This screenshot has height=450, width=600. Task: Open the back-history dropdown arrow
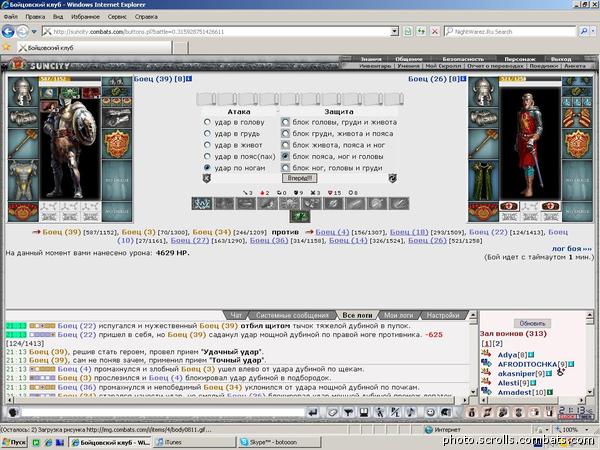coord(34,31)
